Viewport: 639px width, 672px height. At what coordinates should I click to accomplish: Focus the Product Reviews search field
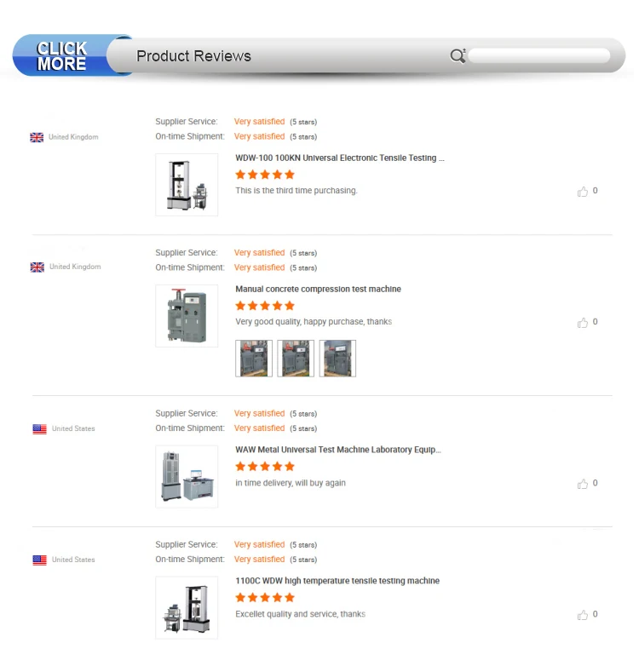pos(539,55)
